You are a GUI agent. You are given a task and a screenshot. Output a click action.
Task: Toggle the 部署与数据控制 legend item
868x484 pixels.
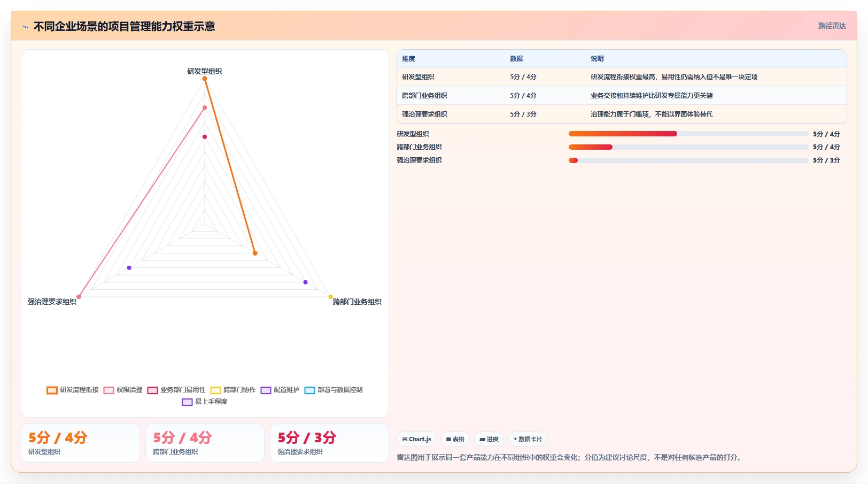pos(334,390)
